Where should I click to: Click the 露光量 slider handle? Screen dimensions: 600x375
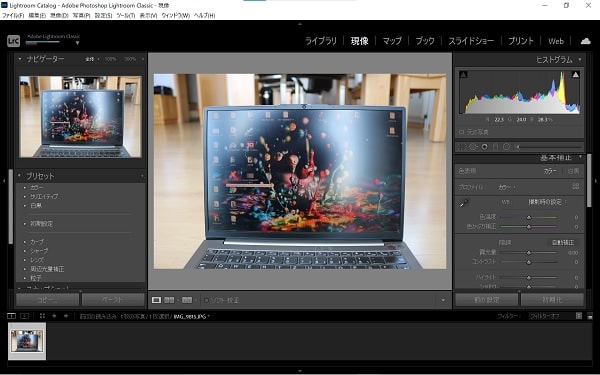tap(528, 253)
